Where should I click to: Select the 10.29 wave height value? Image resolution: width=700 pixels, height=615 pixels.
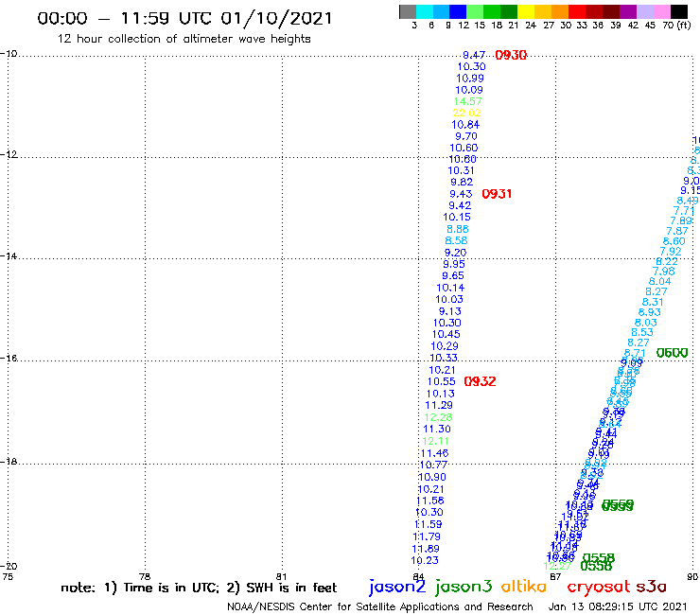point(445,346)
